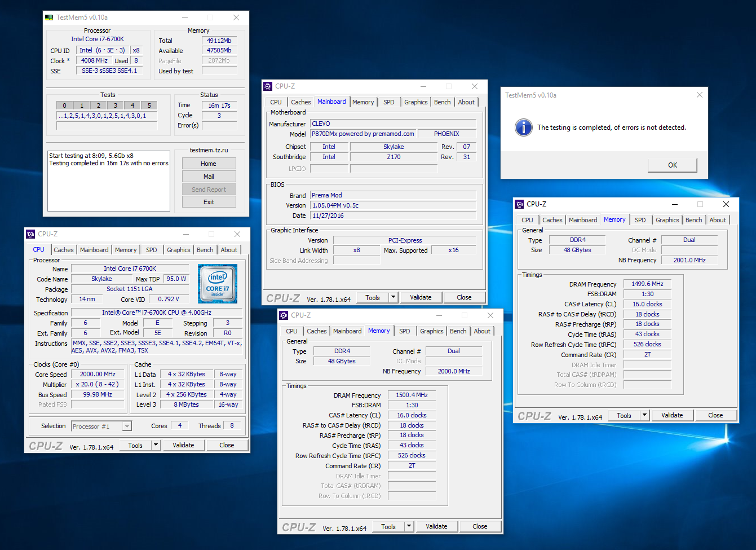The width and height of the screenshot is (756, 550).
Task: Click Max TDP 95.0 W value
Action: [176, 279]
